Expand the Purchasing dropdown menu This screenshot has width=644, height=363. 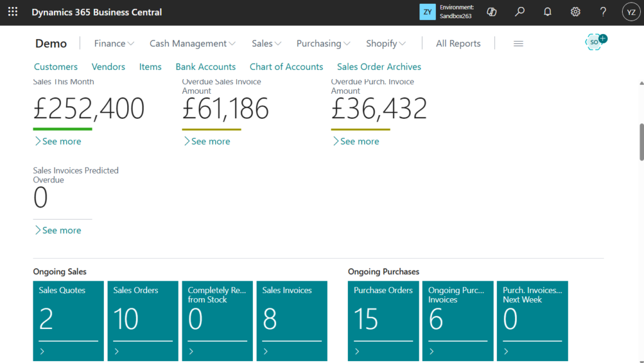point(323,43)
